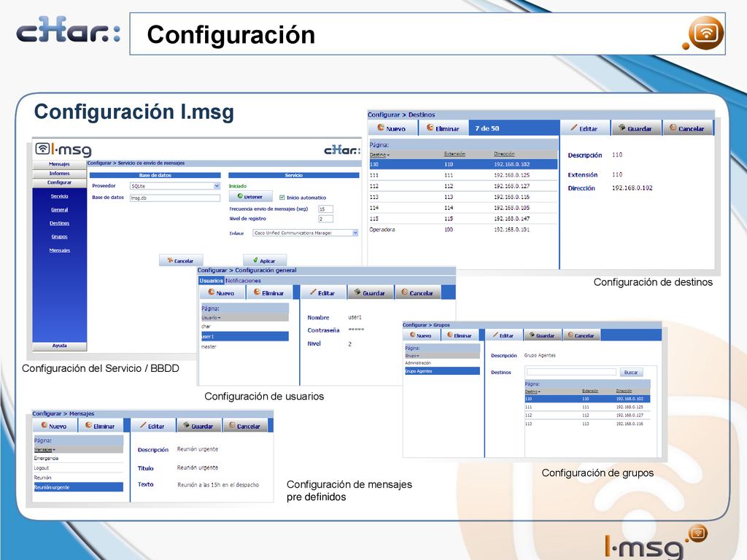The height and width of the screenshot is (560, 747).
Task: Select the Administración group
Action: (442, 363)
